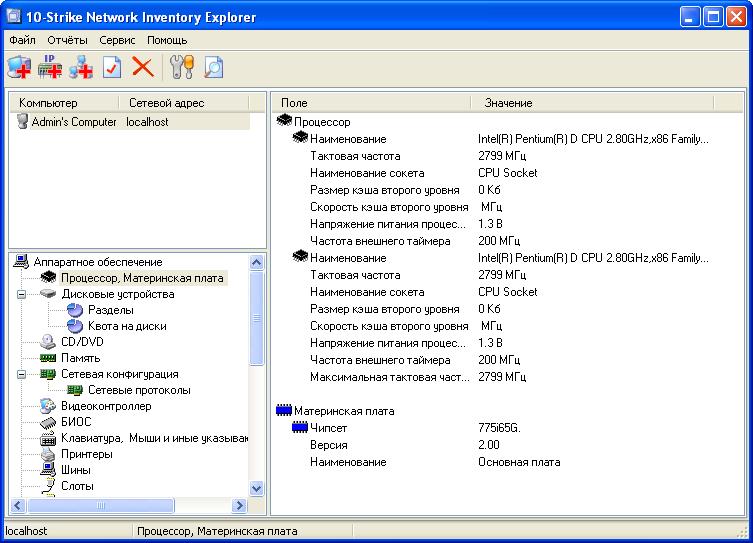
Task: Click the Admin's Computer icon in the list
Action: [23, 121]
